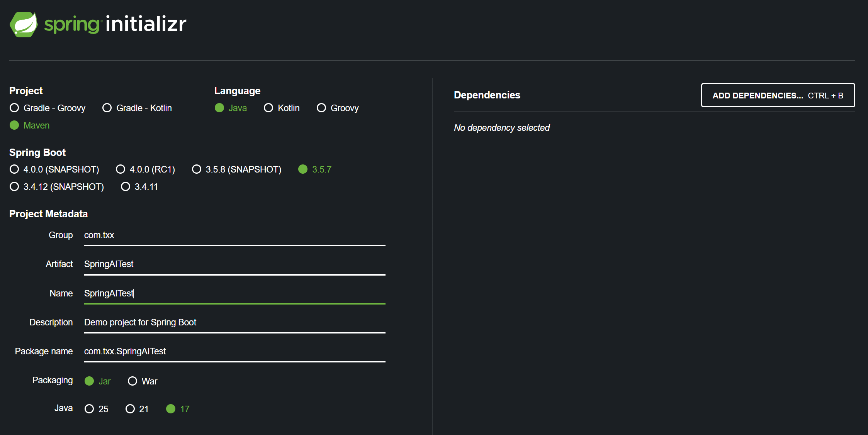Select the Gradle - Groovy project option

14,108
